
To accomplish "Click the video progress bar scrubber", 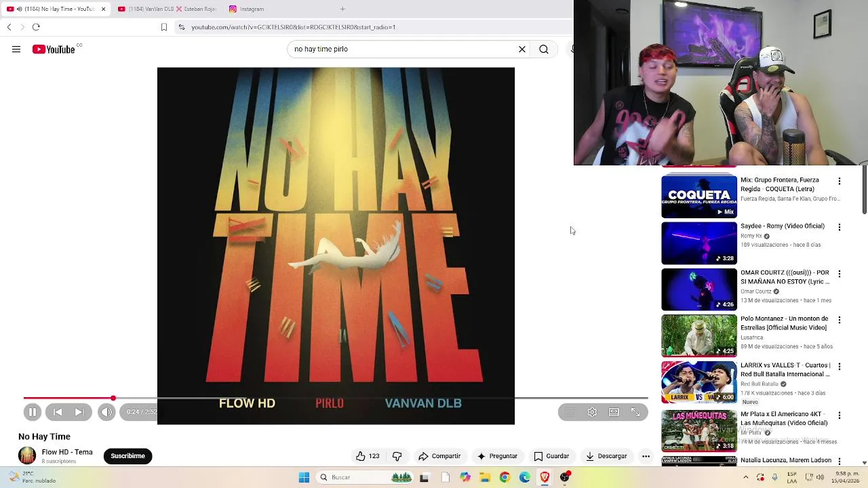I will coord(113,399).
